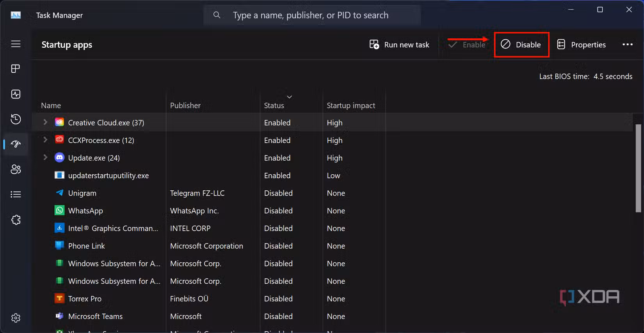Open the three-dot more options menu

click(x=627, y=45)
